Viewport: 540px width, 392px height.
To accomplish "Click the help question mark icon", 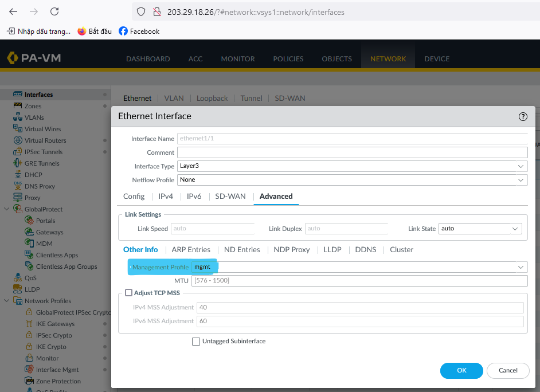I will point(522,116).
